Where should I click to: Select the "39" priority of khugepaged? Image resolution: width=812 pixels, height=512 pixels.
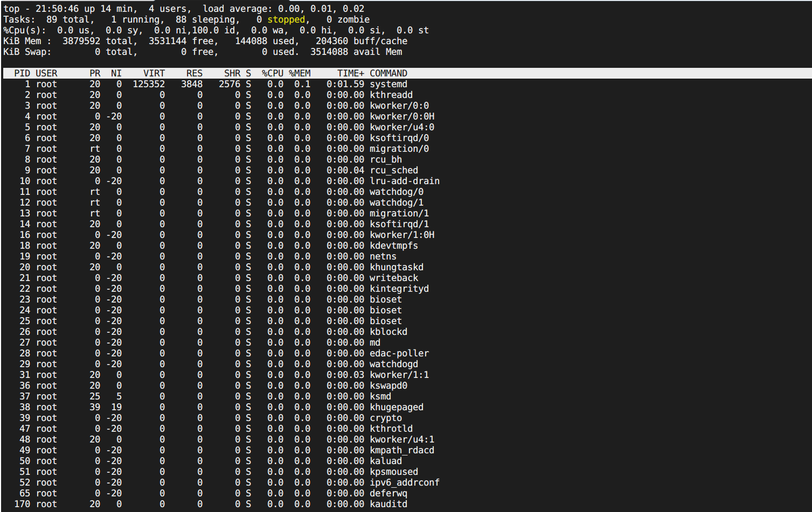(95, 407)
